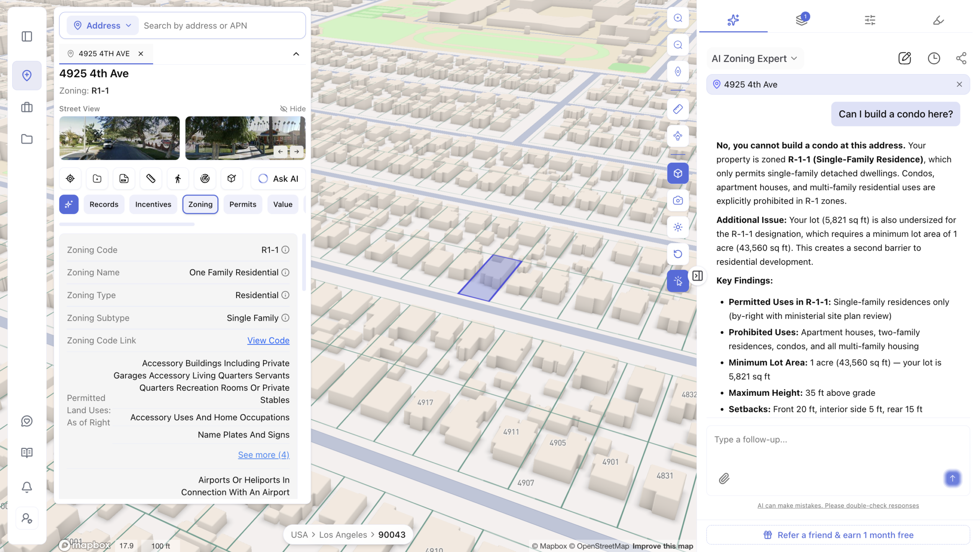Select the Zoning tab
This screenshot has height=552, width=980.
pyautogui.click(x=200, y=204)
